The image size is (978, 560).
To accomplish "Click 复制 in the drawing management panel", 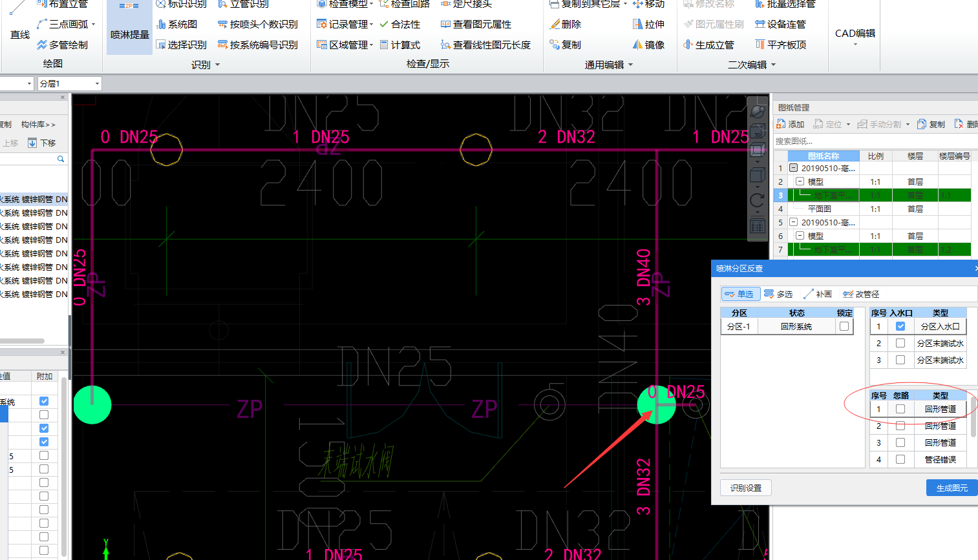I will (931, 124).
